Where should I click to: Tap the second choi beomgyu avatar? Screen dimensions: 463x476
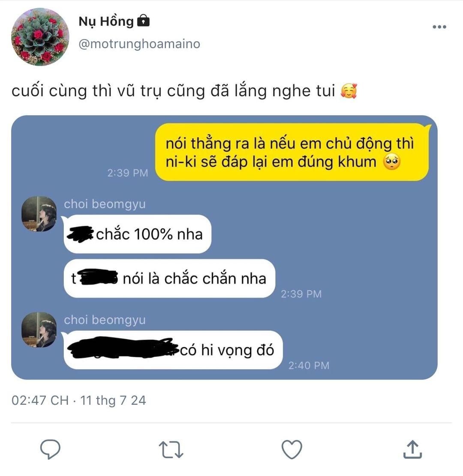click(x=39, y=330)
